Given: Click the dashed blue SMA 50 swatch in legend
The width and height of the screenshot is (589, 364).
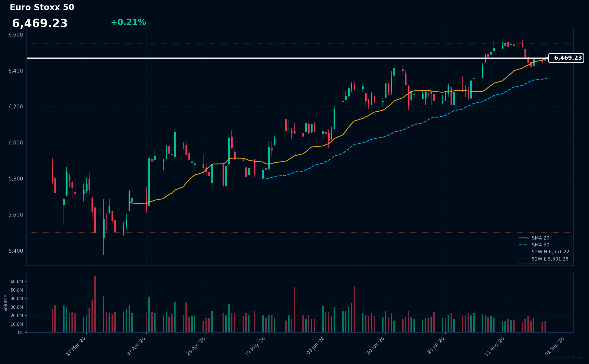Looking at the screenshot, I should [x=524, y=245].
